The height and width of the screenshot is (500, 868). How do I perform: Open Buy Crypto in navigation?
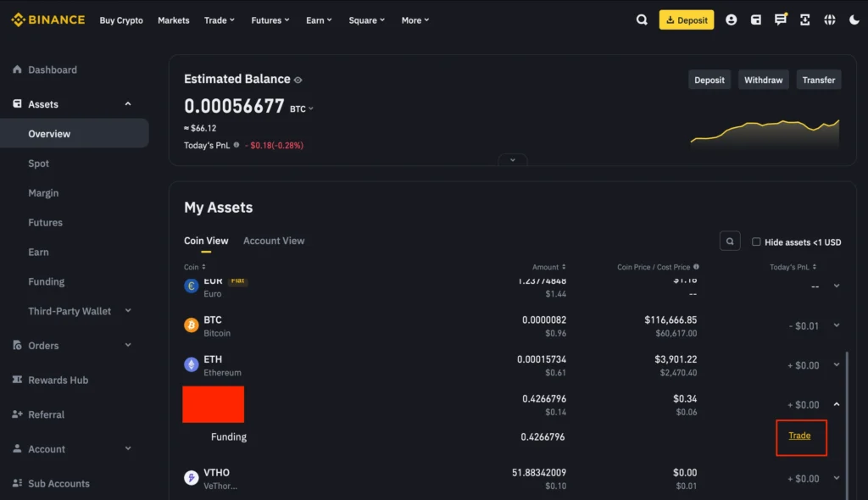tap(121, 20)
